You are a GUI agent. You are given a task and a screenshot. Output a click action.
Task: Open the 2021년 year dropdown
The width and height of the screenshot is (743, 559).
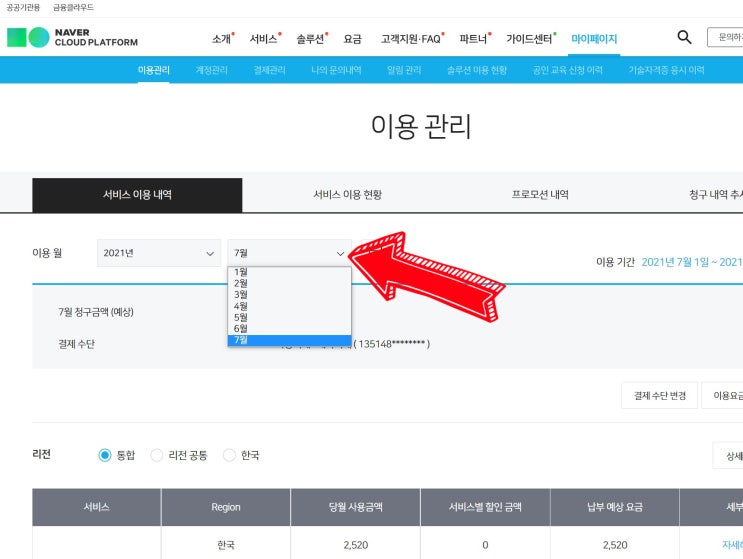(x=159, y=253)
